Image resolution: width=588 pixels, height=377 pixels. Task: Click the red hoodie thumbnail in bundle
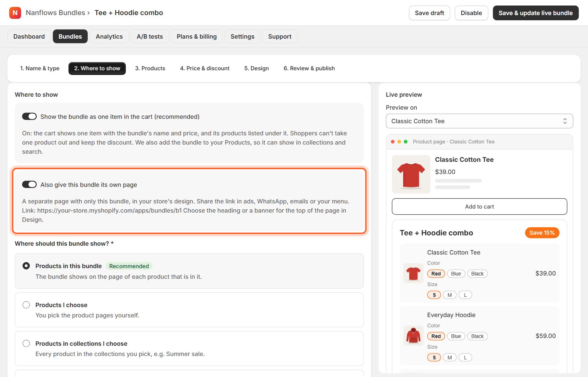413,336
